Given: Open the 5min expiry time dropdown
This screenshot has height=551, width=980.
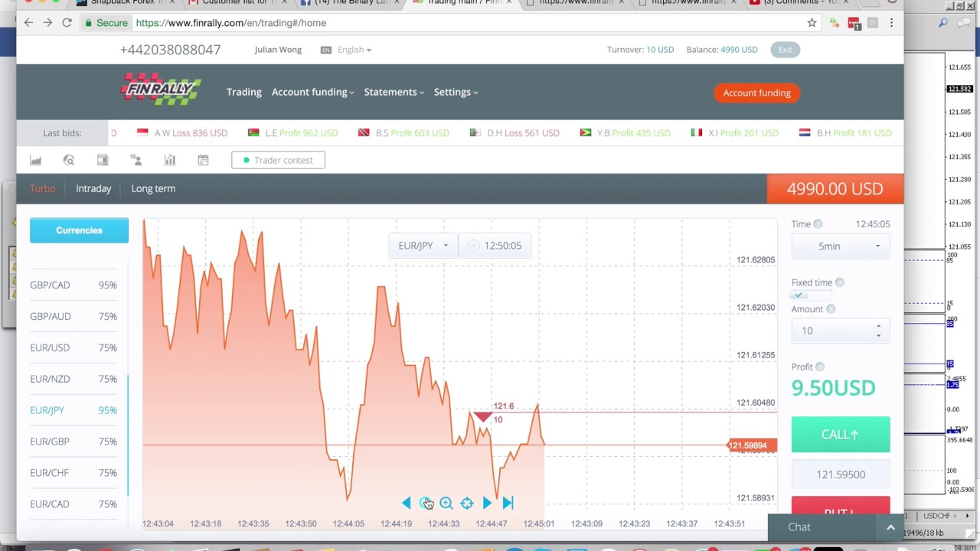Looking at the screenshot, I should (841, 246).
